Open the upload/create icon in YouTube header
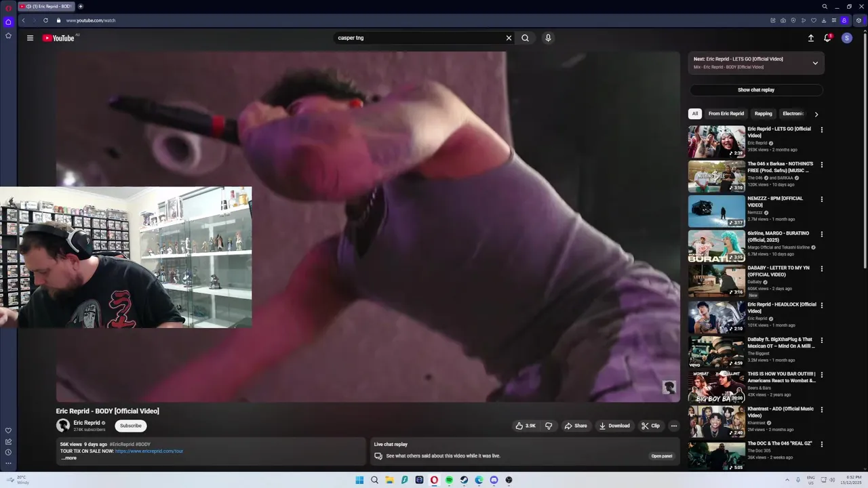The width and height of the screenshot is (868, 488). (810, 38)
